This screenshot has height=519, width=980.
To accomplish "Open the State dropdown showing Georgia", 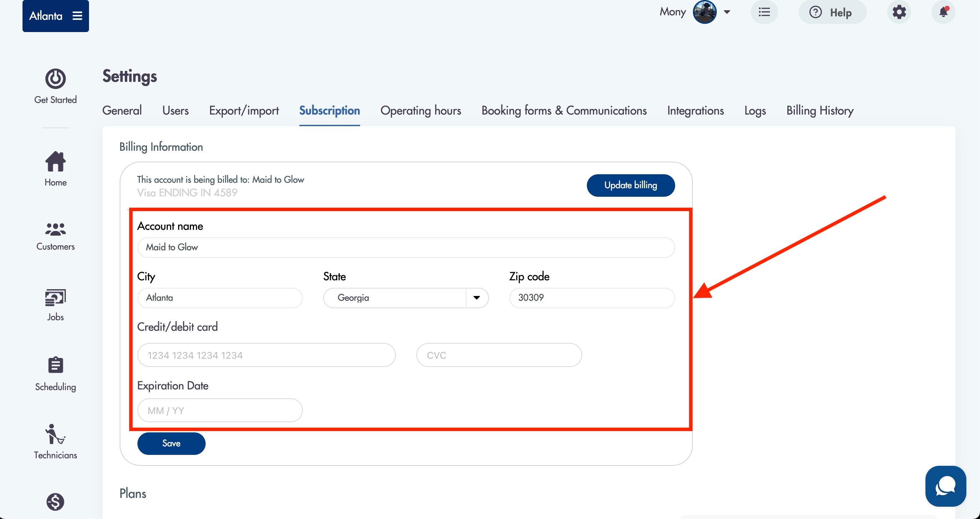I will click(406, 298).
